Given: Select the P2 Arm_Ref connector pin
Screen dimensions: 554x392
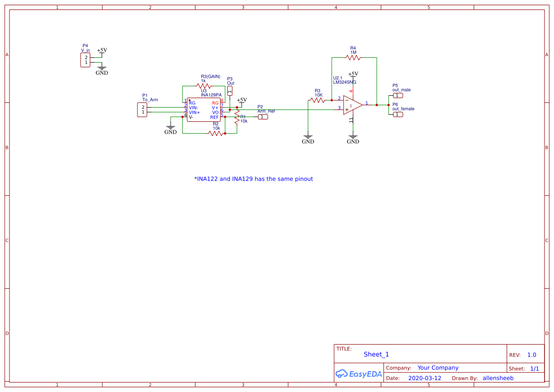Looking at the screenshot, I should click(263, 117).
